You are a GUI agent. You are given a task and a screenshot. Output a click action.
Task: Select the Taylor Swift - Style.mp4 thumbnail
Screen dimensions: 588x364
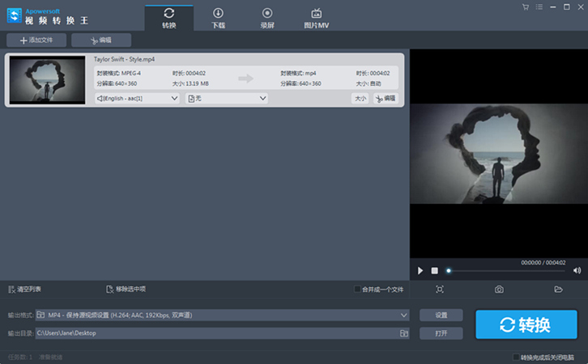[48, 80]
